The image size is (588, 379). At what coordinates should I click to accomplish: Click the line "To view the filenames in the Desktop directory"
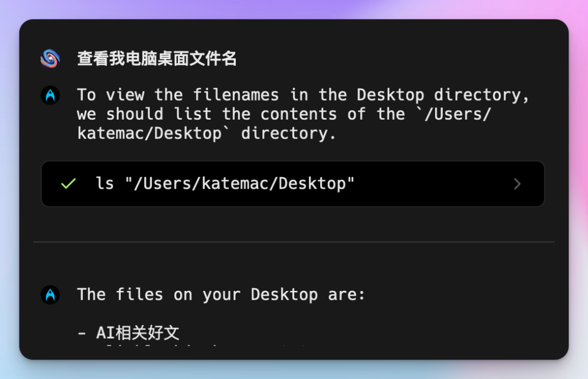pyautogui.click(x=303, y=95)
